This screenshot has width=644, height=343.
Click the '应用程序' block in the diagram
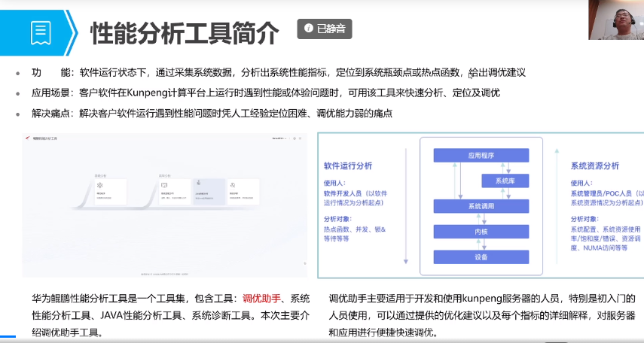coord(481,156)
